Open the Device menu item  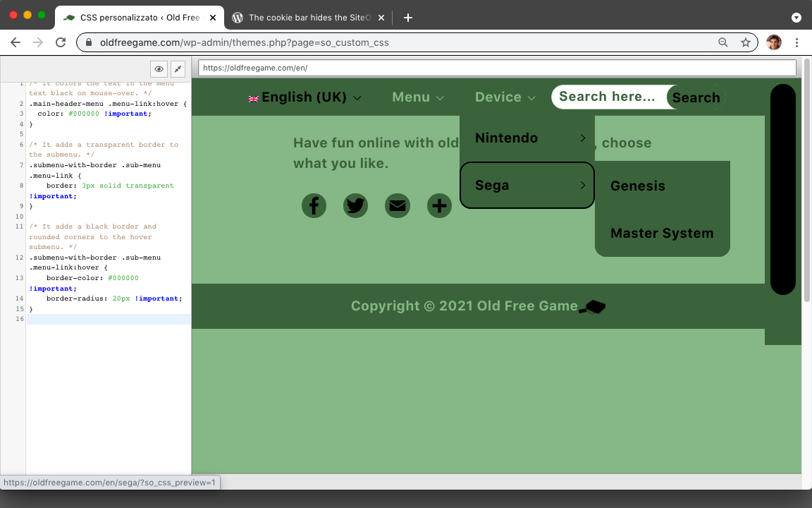coord(498,97)
